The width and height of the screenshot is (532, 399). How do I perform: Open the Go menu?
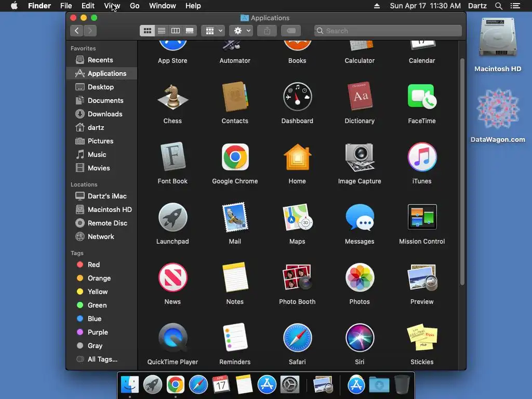(x=135, y=6)
